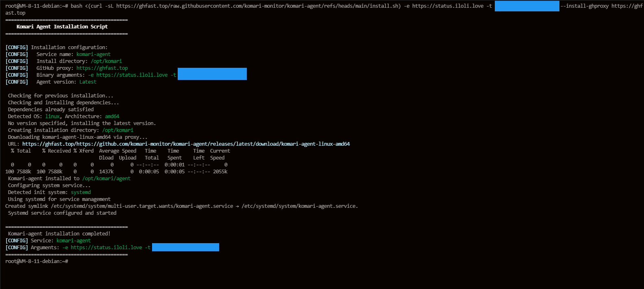Click the detected init system value systemd
This screenshot has width=644, height=289.
[81, 192]
